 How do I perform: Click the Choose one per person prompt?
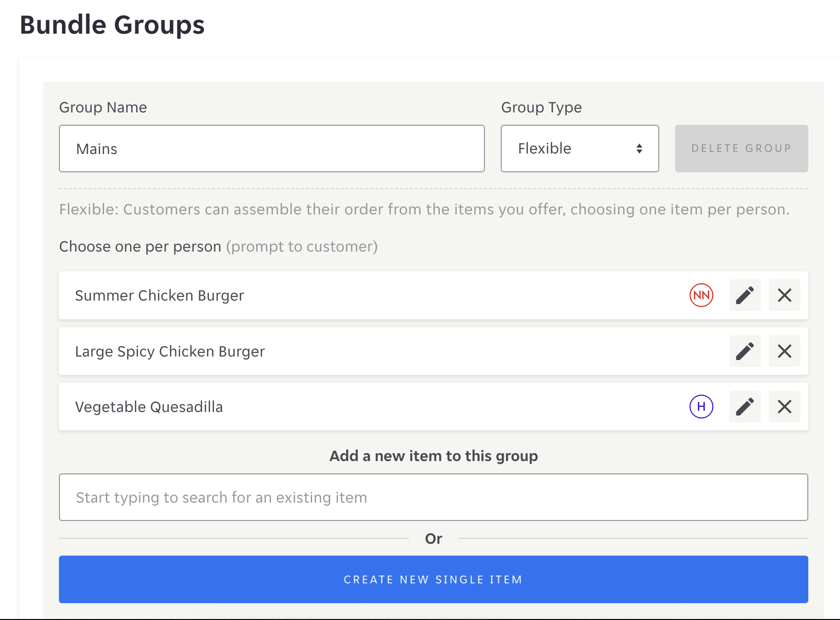tap(140, 247)
